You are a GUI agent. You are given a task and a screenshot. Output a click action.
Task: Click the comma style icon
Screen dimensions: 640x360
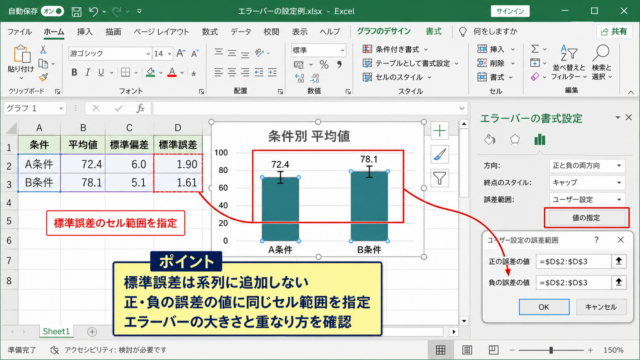(x=339, y=64)
